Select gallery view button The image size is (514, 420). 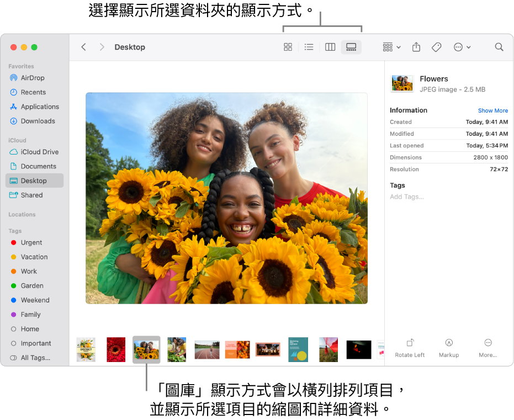click(x=351, y=47)
